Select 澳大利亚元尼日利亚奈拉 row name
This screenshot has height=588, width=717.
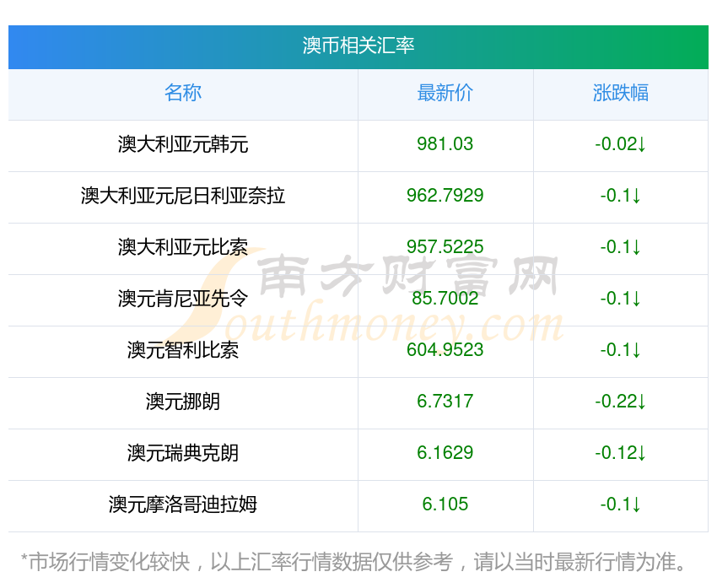coord(183,196)
